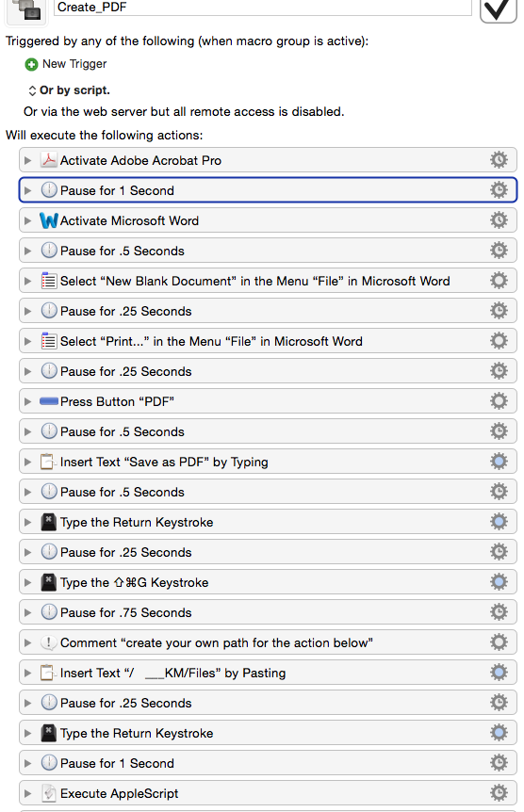Click the Create_PDF macro name field
This screenshot has height=812, width=524.
pyautogui.click(x=263, y=8)
